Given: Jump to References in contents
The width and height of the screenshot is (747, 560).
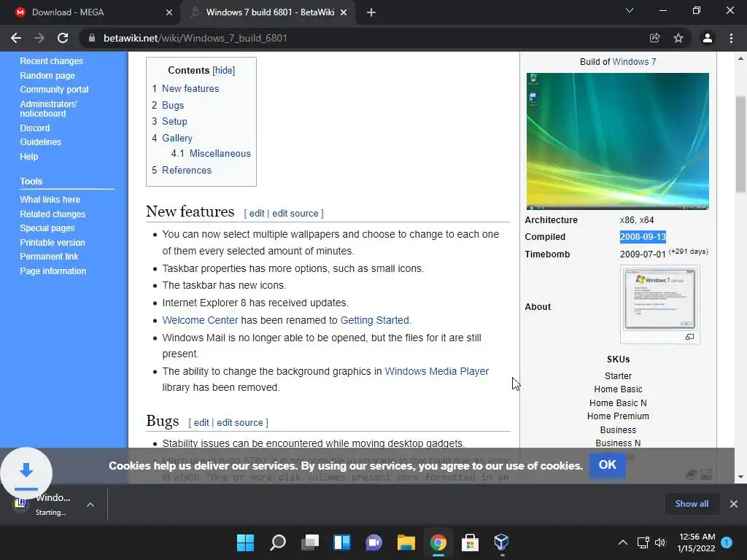Looking at the screenshot, I should 186,170.
